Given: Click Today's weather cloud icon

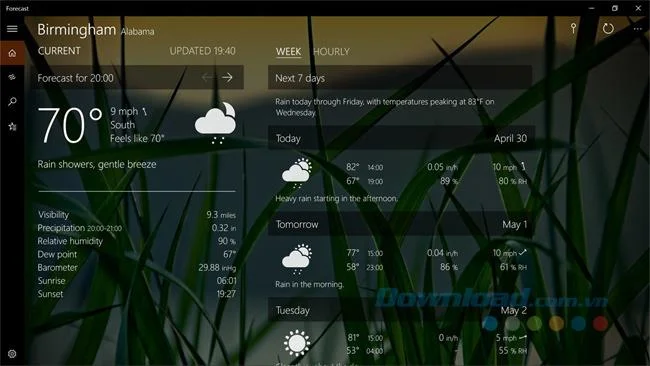Looking at the screenshot, I should pyautogui.click(x=296, y=173).
